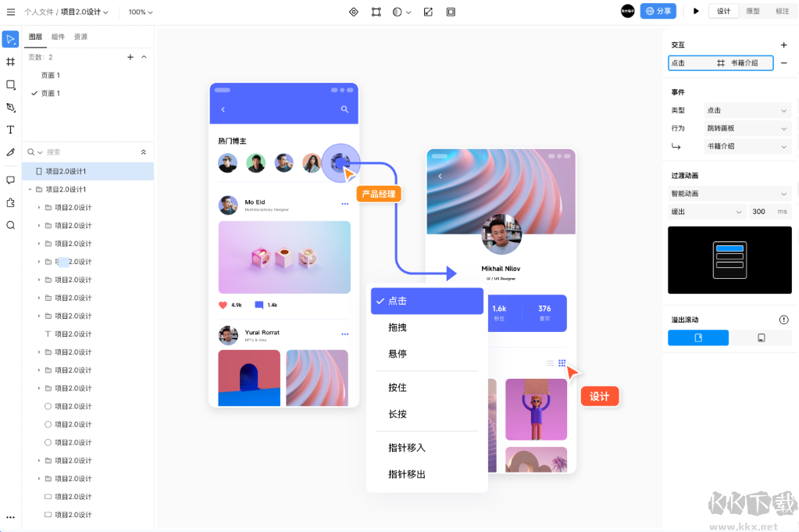The height and width of the screenshot is (532, 799).
Task: Select checked 点击 in trigger menu
Action: [x=427, y=302]
